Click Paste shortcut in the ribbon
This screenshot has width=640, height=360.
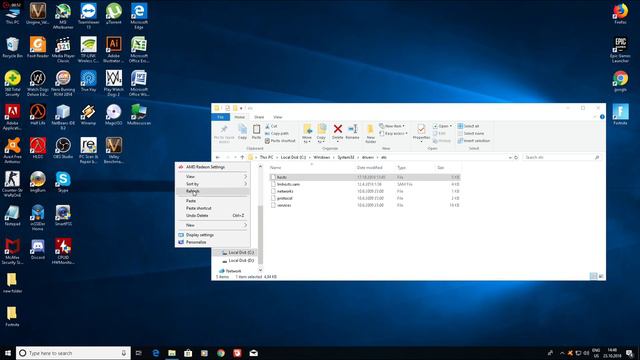pos(280,141)
